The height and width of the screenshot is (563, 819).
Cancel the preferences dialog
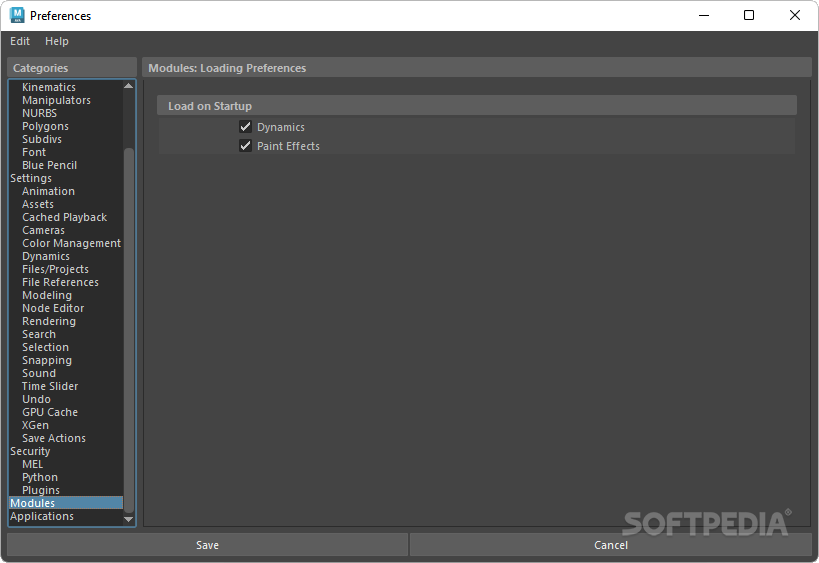611,545
